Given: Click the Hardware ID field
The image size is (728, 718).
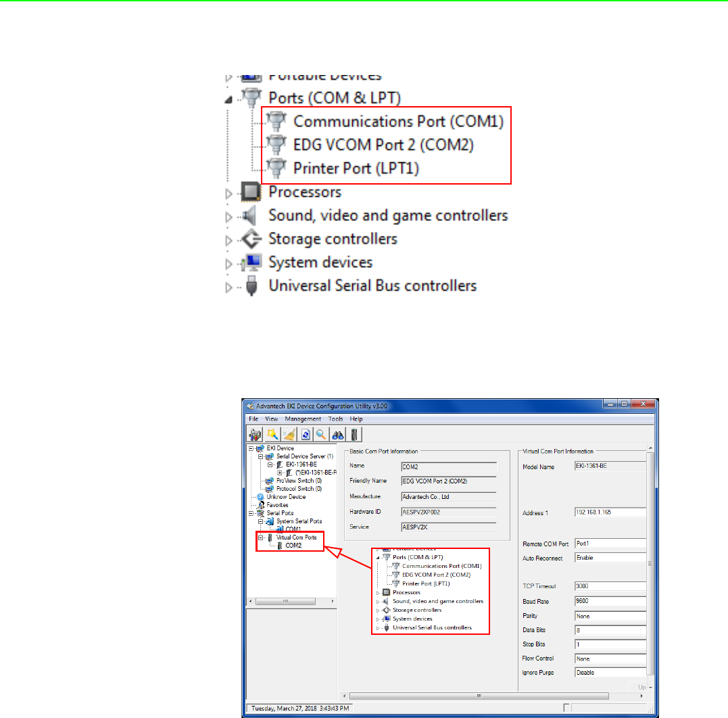Looking at the screenshot, I should [x=449, y=512].
